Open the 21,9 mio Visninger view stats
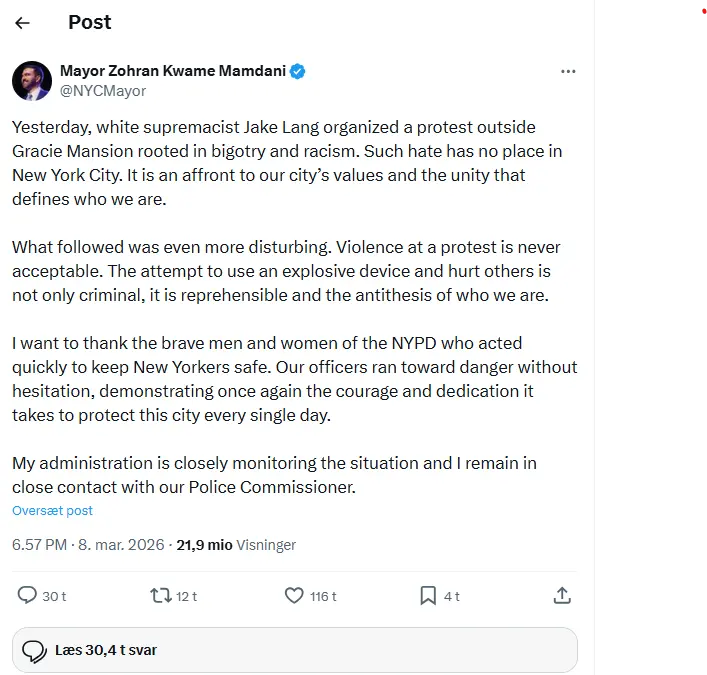Screen dimensions: 707x675 click(236, 545)
